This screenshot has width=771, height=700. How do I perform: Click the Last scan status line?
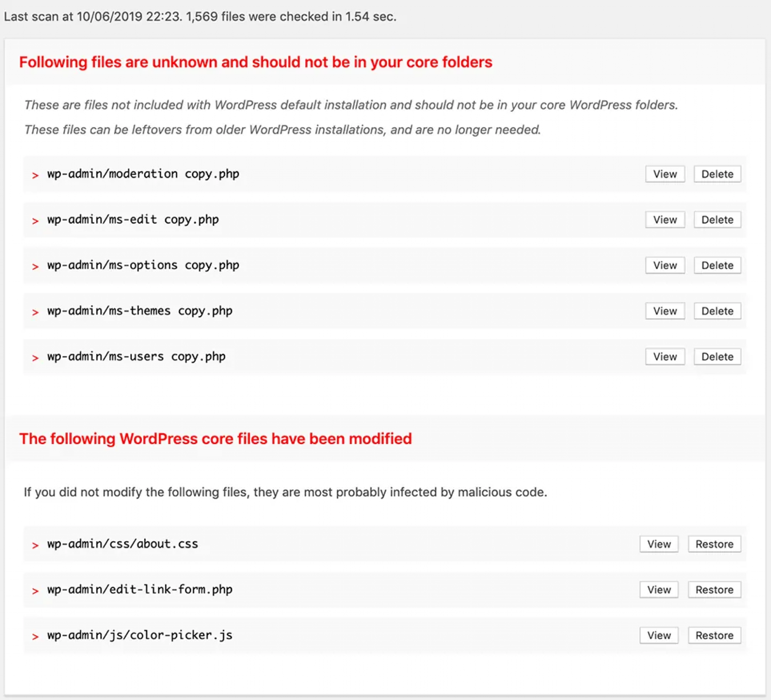200,17
